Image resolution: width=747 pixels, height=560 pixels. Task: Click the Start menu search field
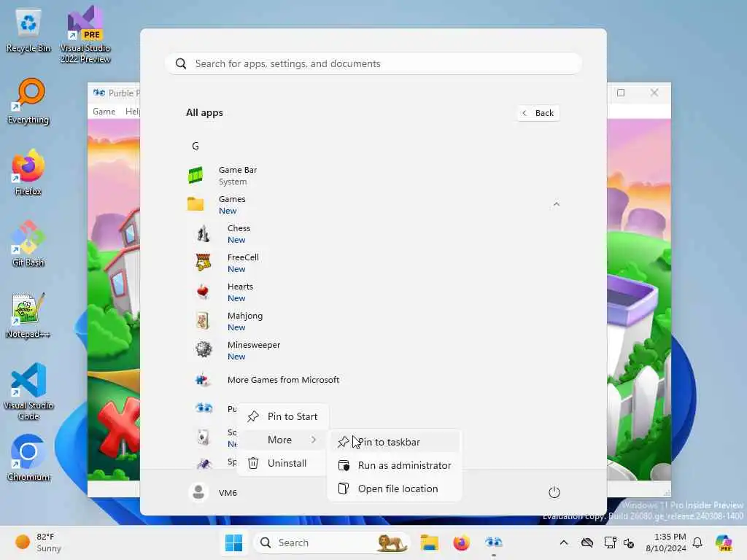(x=373, y=63)
